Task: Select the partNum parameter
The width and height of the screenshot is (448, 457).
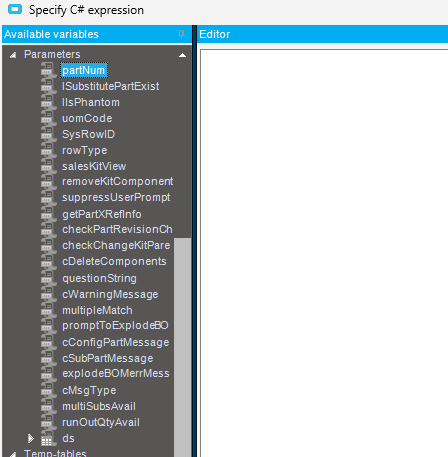Action: click(84, 70)
